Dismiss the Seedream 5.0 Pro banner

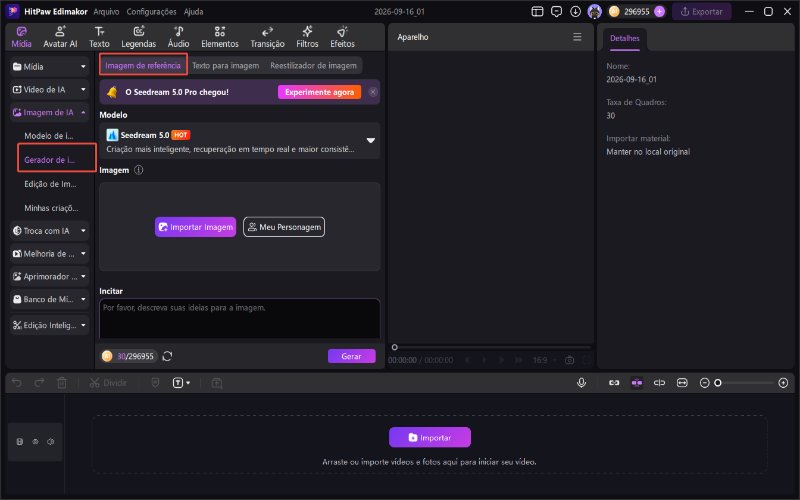point(373,92)
